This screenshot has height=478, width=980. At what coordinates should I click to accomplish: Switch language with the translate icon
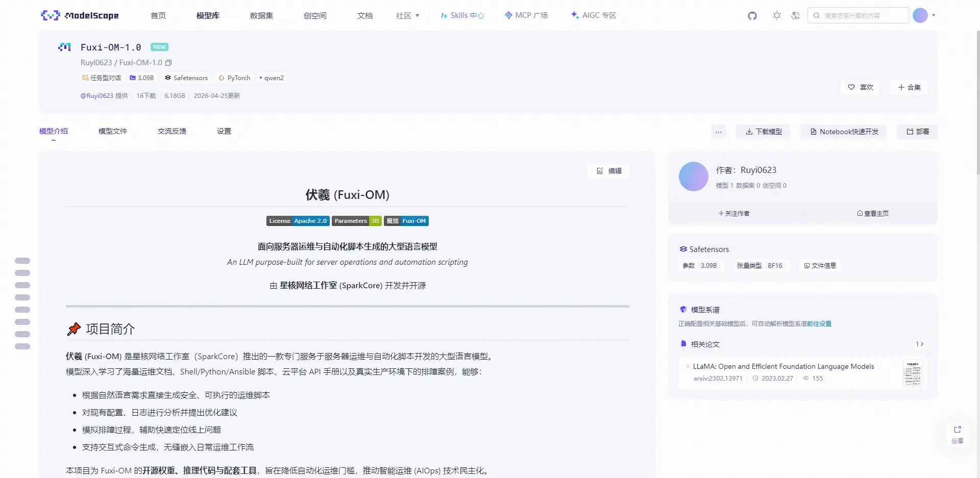[x=795, y=15]
